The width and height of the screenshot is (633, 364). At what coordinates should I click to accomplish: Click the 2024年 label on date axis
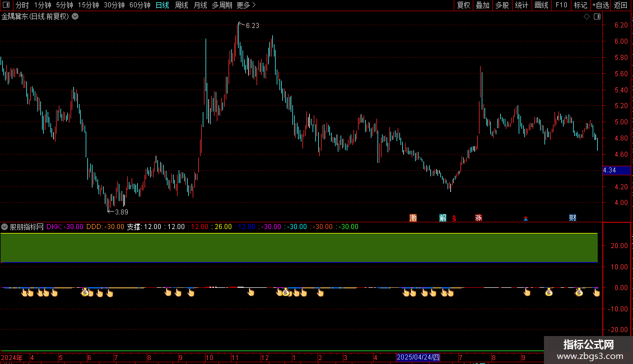click(12, 357)
